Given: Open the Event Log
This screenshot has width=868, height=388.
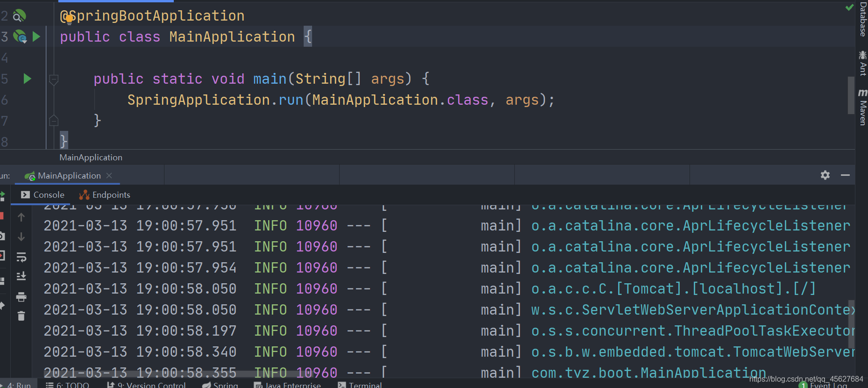Looking at the screenshot, I should [823, 385].
